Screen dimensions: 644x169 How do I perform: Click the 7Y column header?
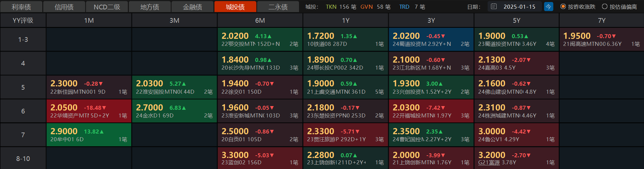click(x=602, y=20)
